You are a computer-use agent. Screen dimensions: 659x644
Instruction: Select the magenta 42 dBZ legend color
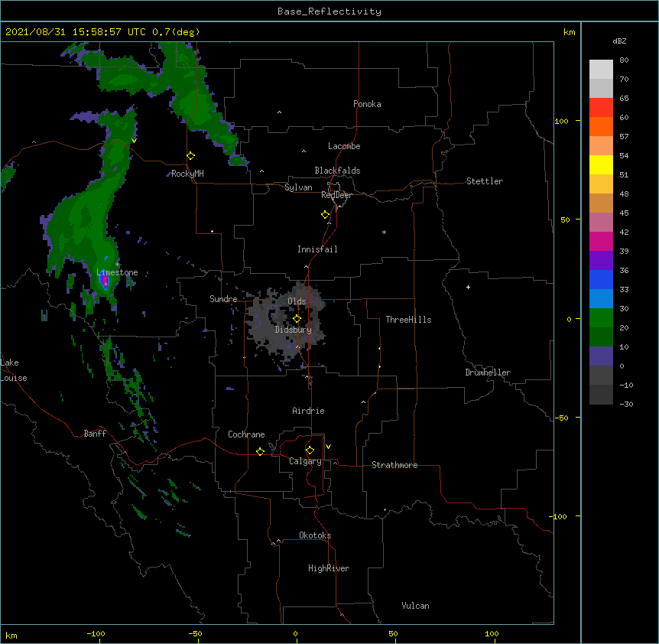tap(601, 241)
